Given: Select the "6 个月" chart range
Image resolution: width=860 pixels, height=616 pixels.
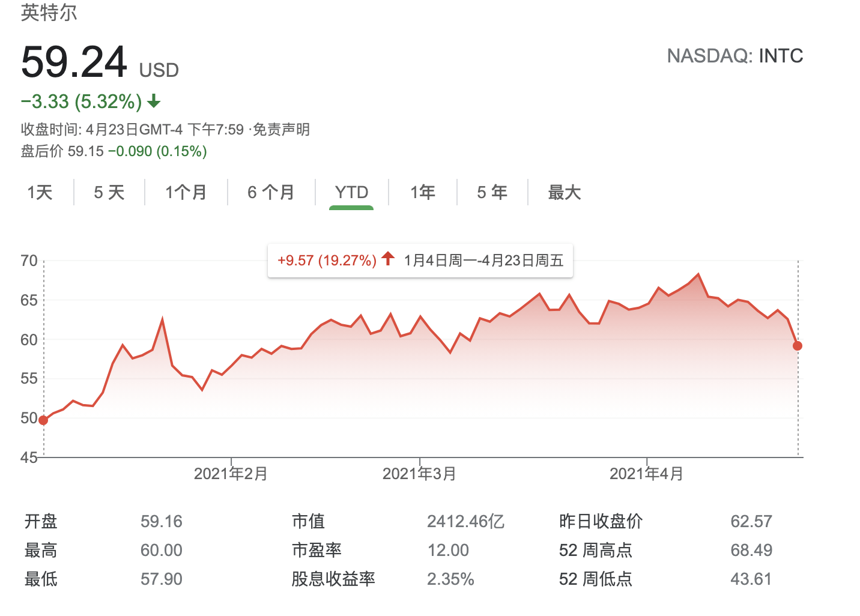Looking at the screenshot, I should pos(271,192).
